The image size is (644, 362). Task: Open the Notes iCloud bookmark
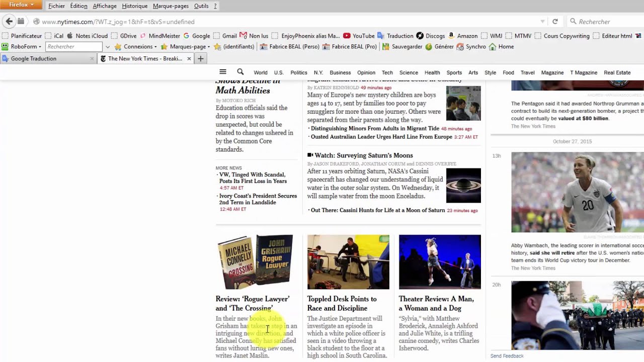point(87,36)
